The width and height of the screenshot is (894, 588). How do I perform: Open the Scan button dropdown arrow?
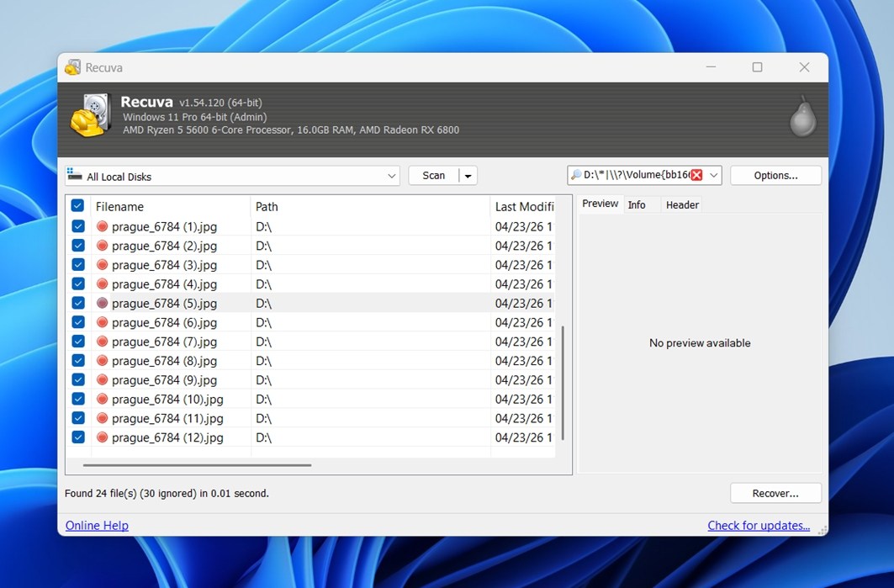coord(468,176)
